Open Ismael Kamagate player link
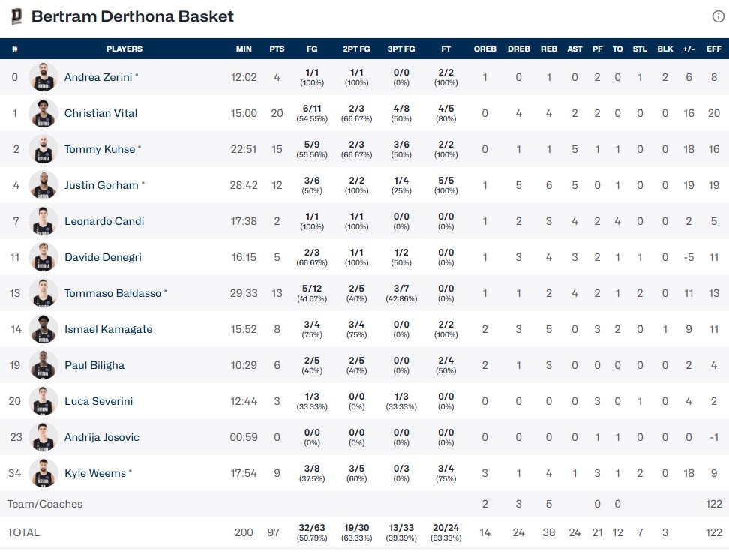 pos(108,330)
